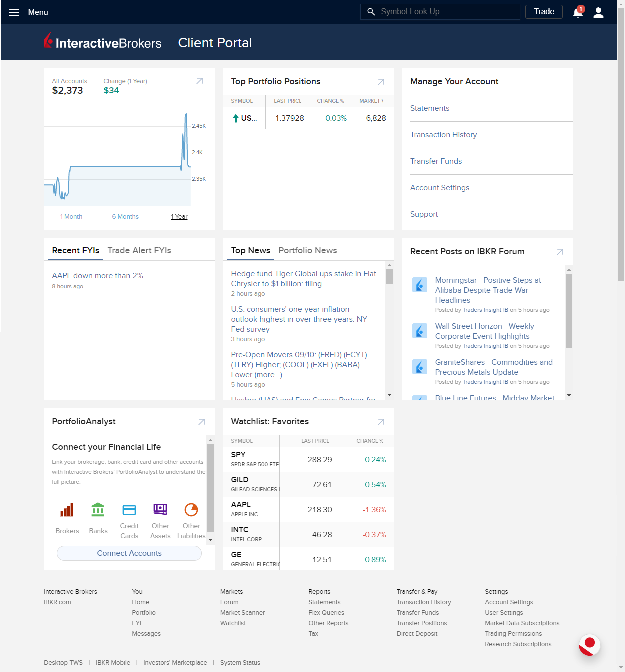
Task: Expand the Top Portfolio Positions panel
Action: point(381,81)
